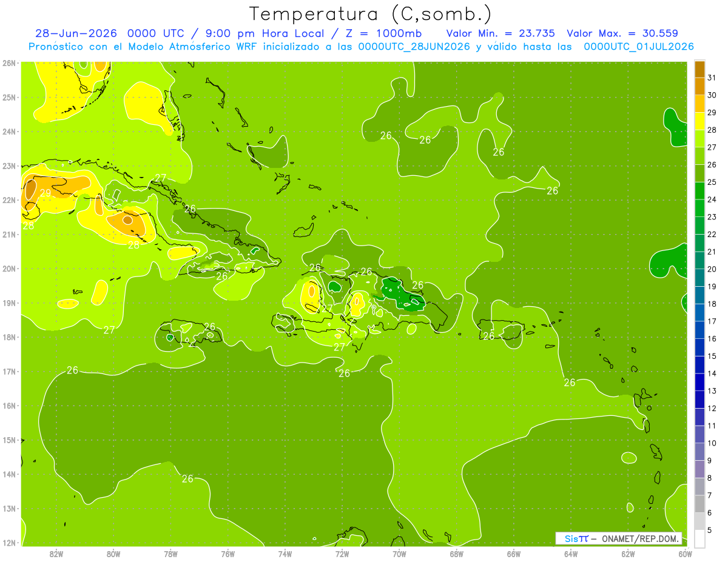Click the color bar segment between 26 and 27
The height and width of the screenshot is (562, 728).
point(699,156)
